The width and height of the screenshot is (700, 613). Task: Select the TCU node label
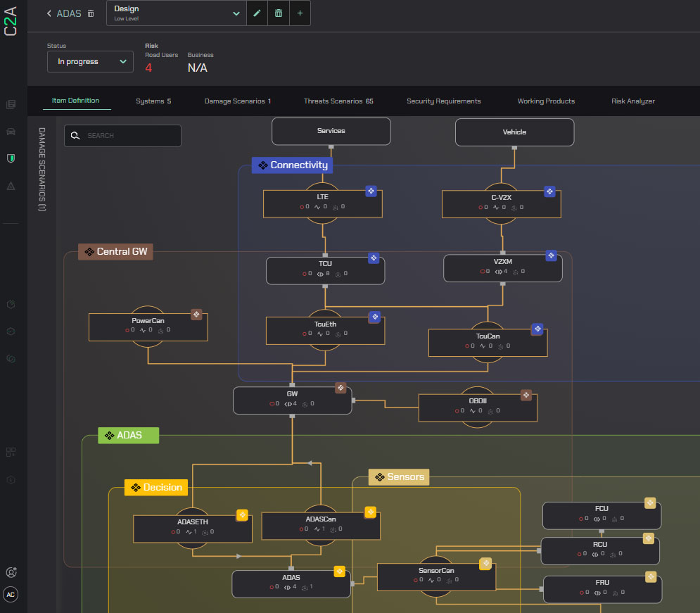pos(325,264)
